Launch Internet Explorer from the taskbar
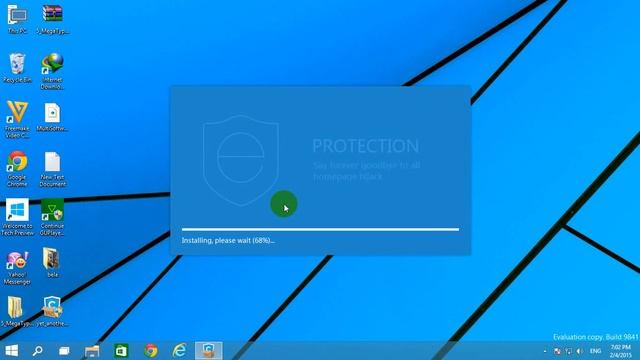 click(x=180, y=351)
